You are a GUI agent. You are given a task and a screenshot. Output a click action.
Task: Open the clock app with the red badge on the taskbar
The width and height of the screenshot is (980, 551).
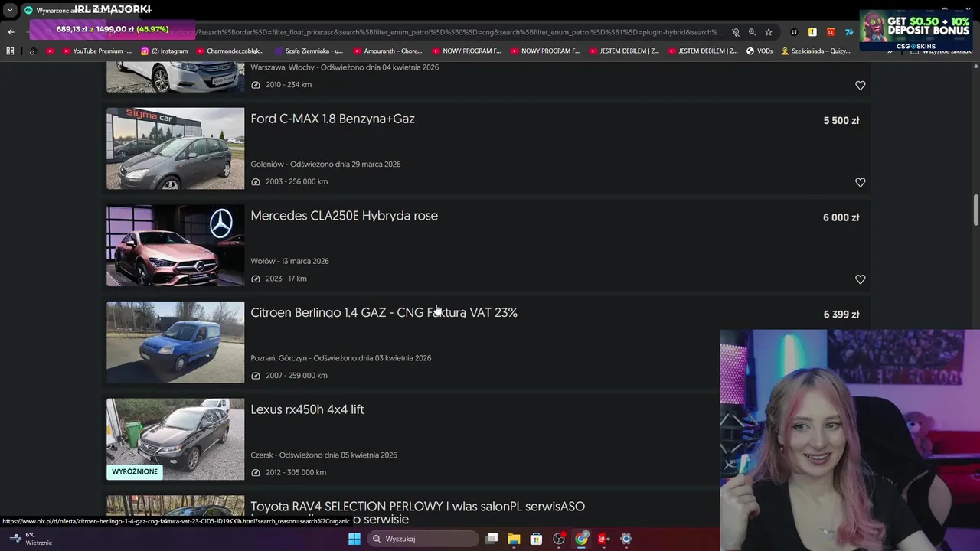coord(560,539)
